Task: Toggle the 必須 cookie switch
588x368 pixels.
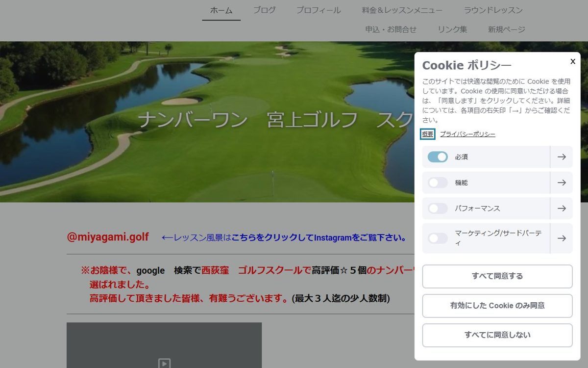Action: (x=438, y=157)
